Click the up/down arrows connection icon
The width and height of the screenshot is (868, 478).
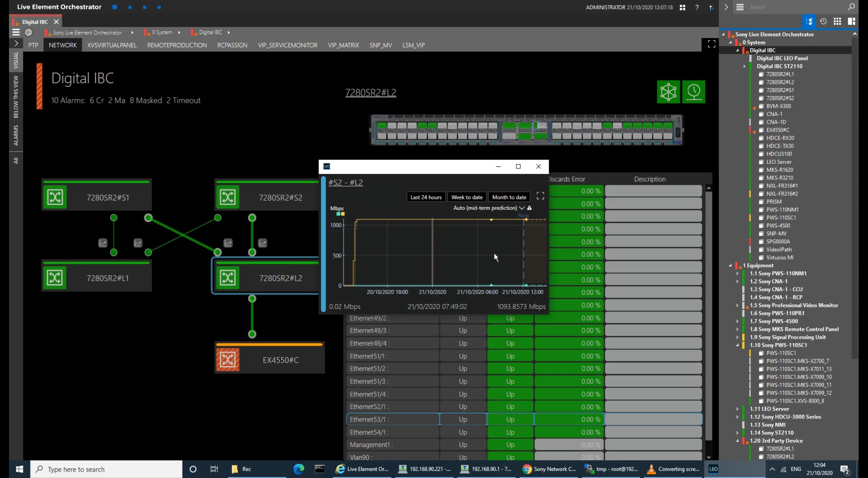click(x=711, y=7)
